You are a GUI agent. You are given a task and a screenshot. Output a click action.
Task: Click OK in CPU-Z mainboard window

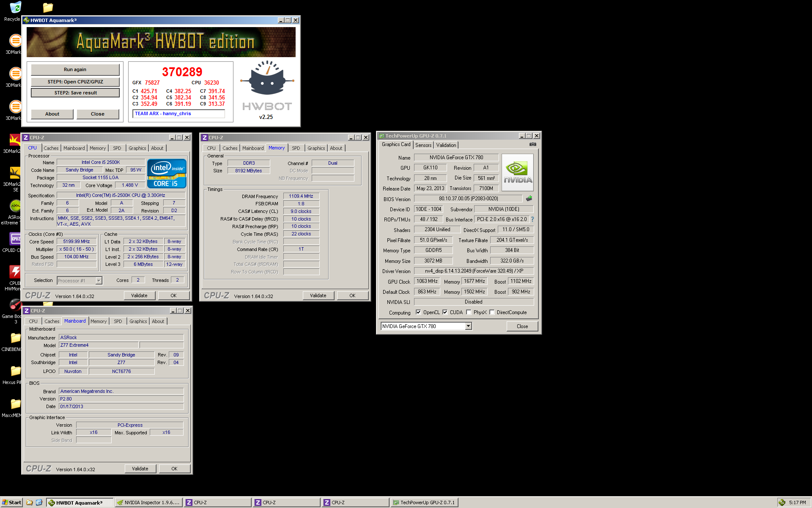174,469
